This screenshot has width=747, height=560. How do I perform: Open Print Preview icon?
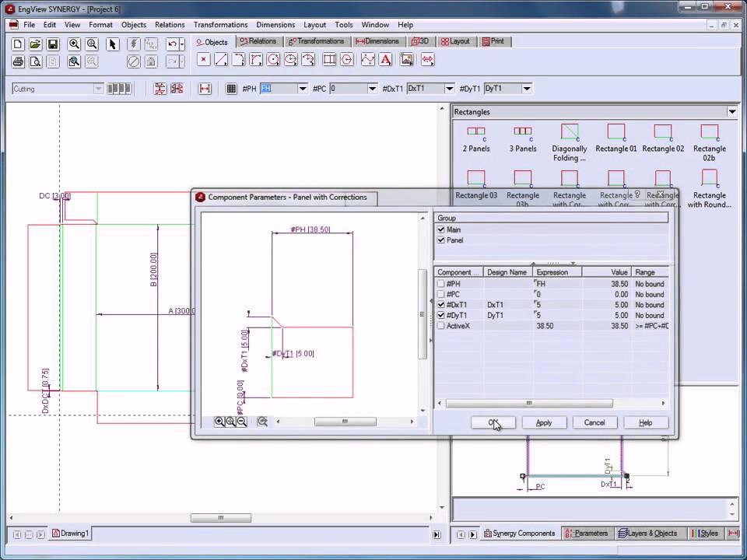(35, 61)
